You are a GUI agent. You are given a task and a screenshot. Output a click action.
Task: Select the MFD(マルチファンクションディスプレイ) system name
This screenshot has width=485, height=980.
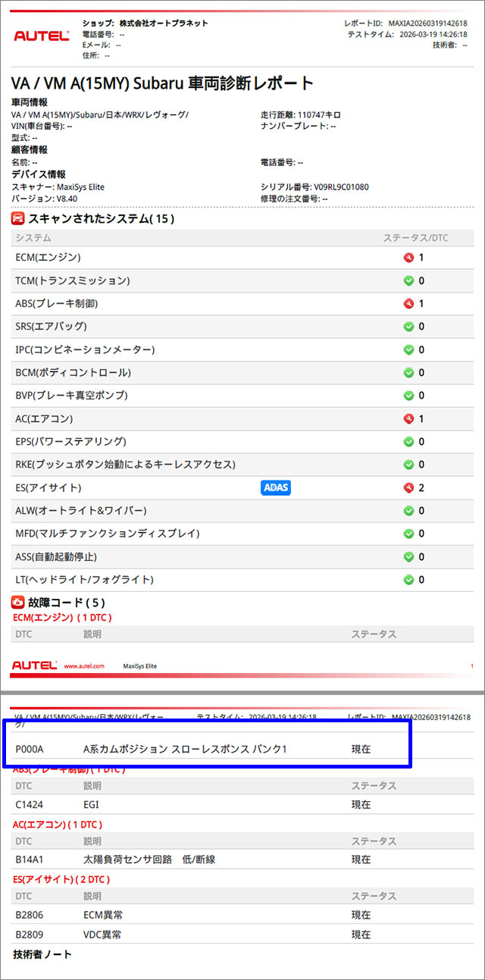(108, 534)
